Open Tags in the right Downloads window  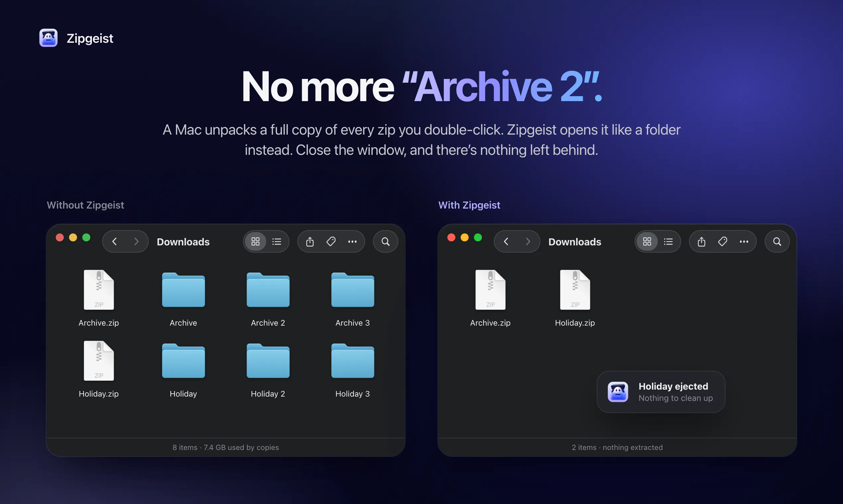722,241
